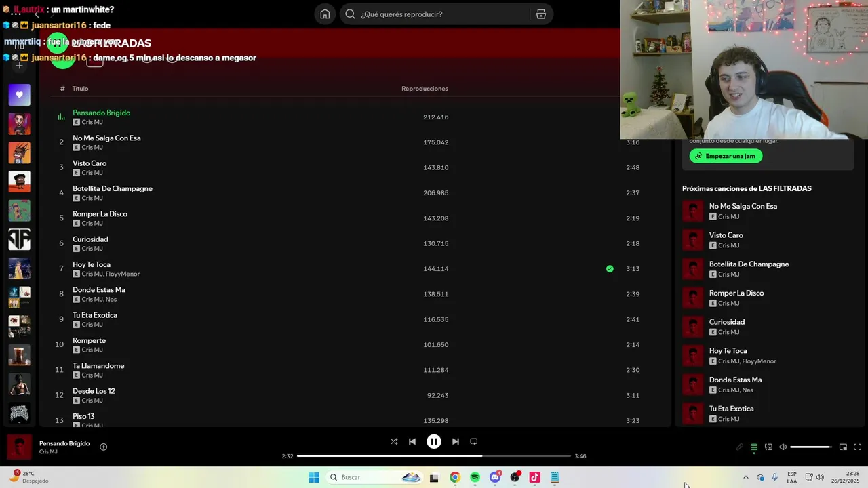Click the taskbar Buscar search box
The width and height of the screenshot is (868, 488).
[x=374, y=477]
